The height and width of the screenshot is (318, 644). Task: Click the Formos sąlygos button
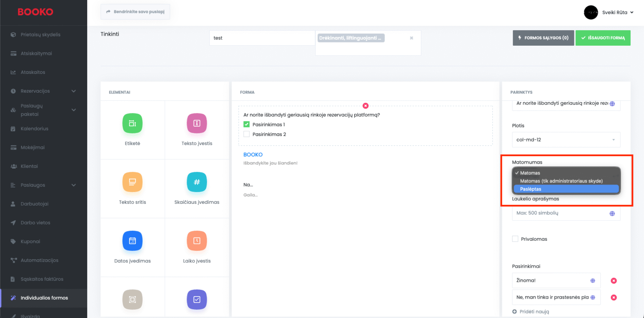[x=543, y=38]
